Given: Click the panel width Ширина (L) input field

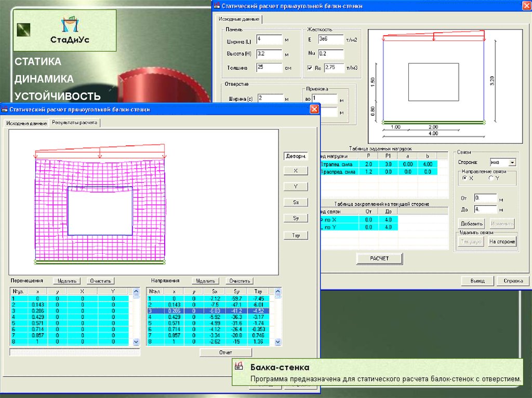Looking at the screenshot, I should pos(269,40).
